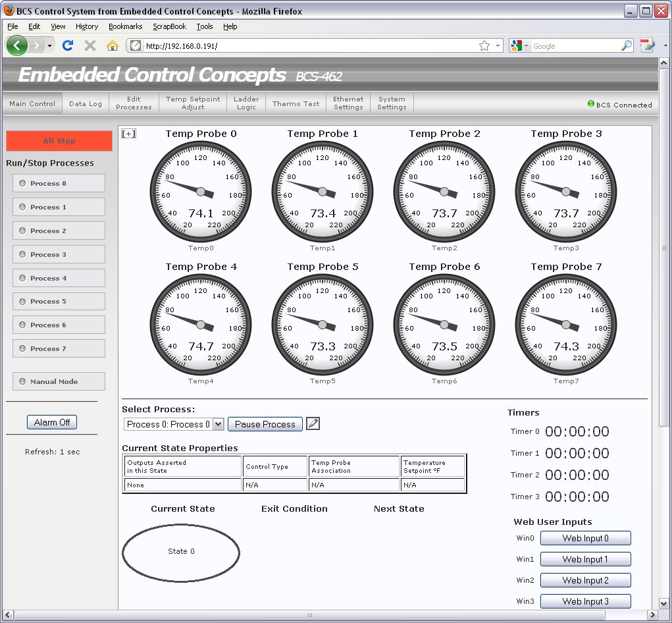Toggle Process 3 run/stop
This screenshot has width=672, height=623.
tap(59, 254)
